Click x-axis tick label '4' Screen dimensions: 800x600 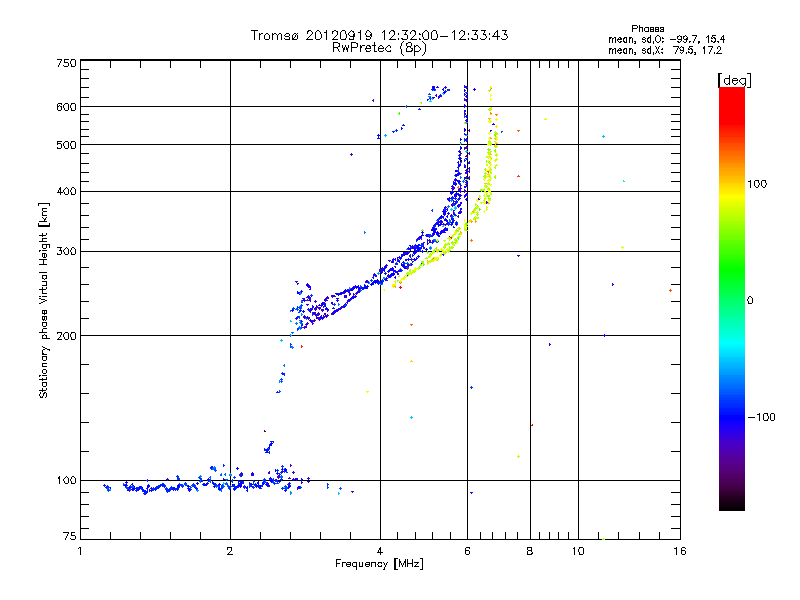[380, 551]
